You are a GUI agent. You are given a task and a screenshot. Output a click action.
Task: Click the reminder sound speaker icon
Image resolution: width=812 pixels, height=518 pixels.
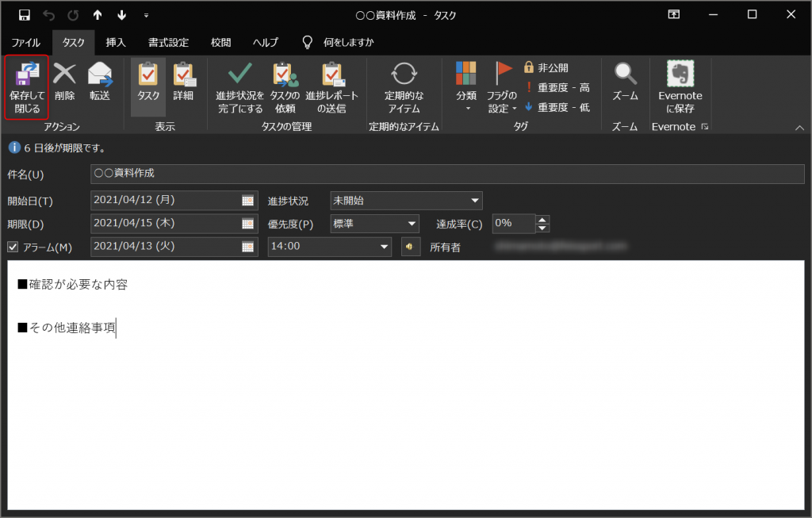coord(411,247)
